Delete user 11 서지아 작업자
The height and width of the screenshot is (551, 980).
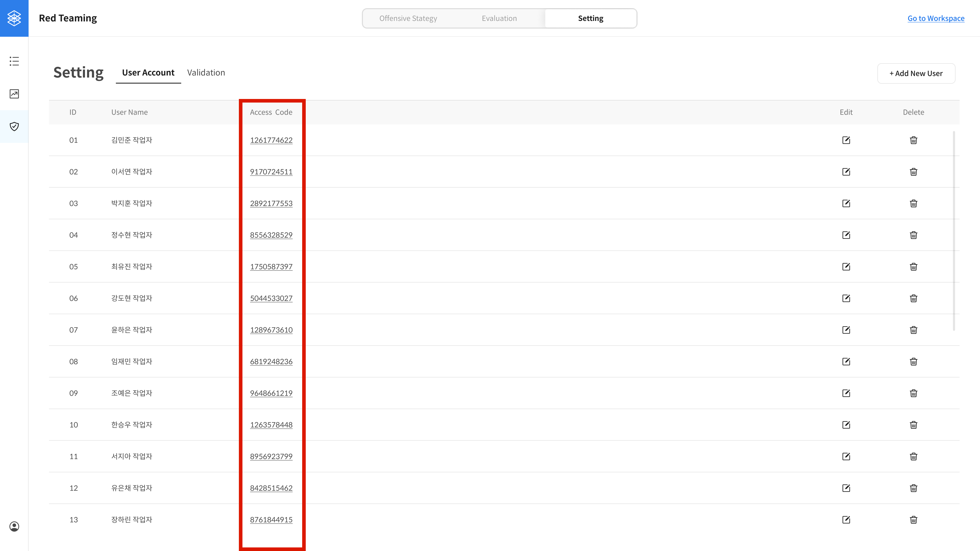[x=913, y=456]
